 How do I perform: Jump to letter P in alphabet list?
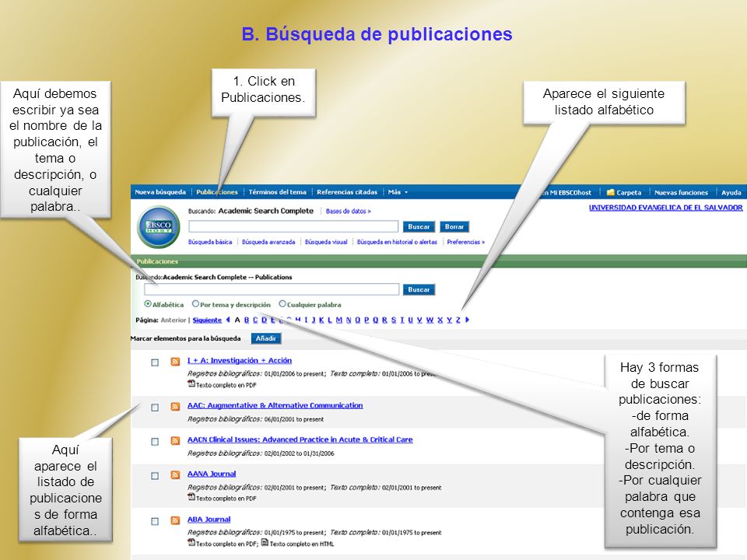366,320
